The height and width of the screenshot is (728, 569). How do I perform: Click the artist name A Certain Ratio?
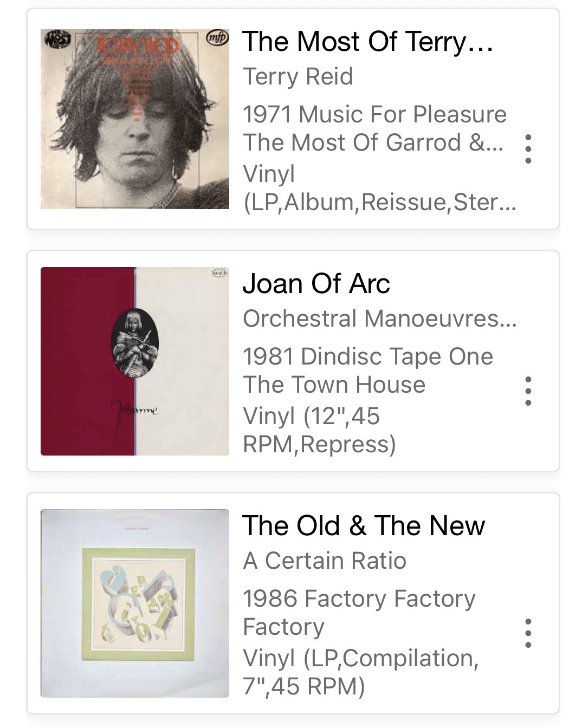click(324, 561)
